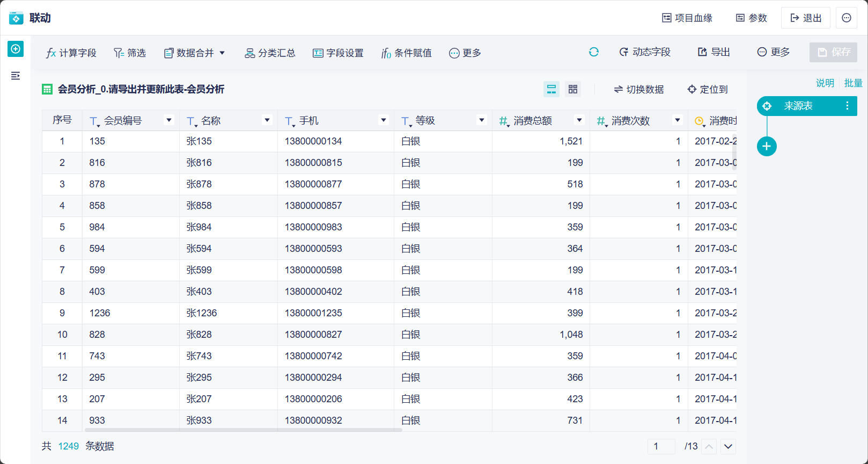Screen dimensions: 868x464
Task: Add a new step with the plus button
Action: click(x=767, y=146)
